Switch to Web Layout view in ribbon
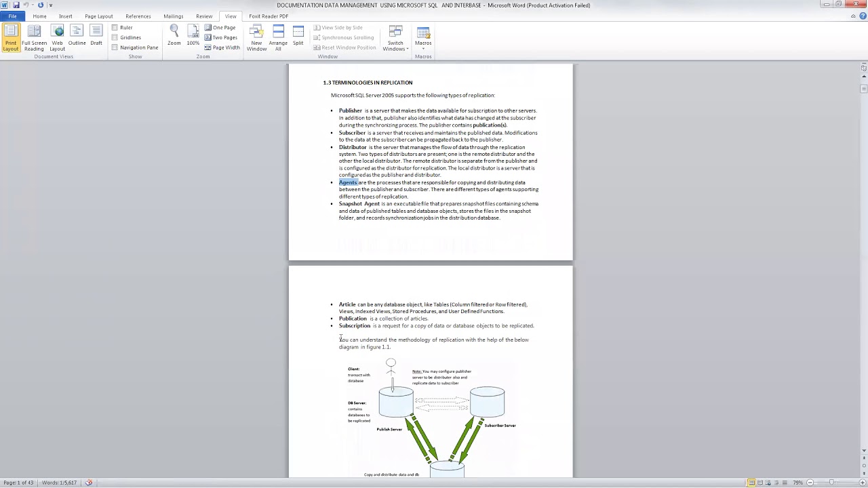Viewport: 868px width, 488px height. pos(58,38)
